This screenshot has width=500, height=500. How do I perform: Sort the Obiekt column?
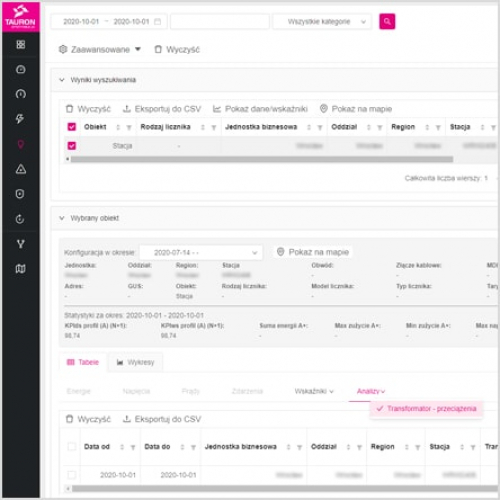tap(118, 127)
